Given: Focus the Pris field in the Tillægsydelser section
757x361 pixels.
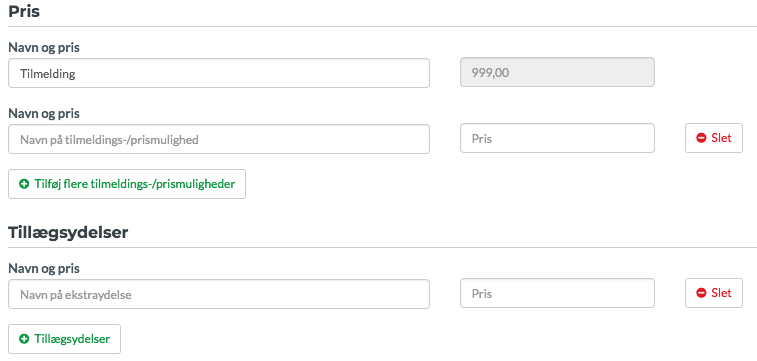Looking at the screenshot, I should pyautogui.click(x=557, y=293).
